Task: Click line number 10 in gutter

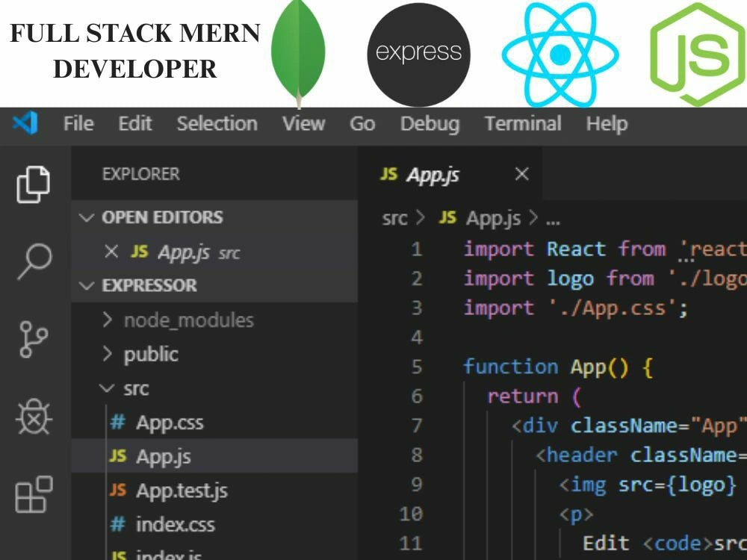Action: (x=411, y=514)
